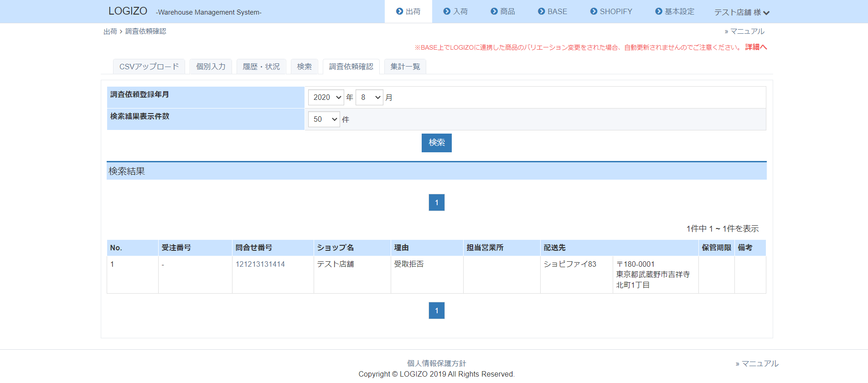Switch to the 集計一覧 tab
Screen dimensions: 868x383
[x=405, y=67]
